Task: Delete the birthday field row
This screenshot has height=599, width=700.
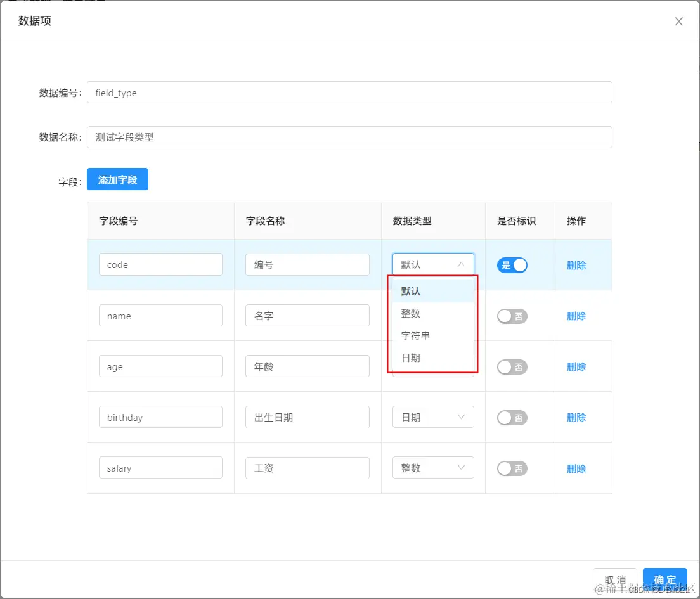Action: tap(576, 417)
